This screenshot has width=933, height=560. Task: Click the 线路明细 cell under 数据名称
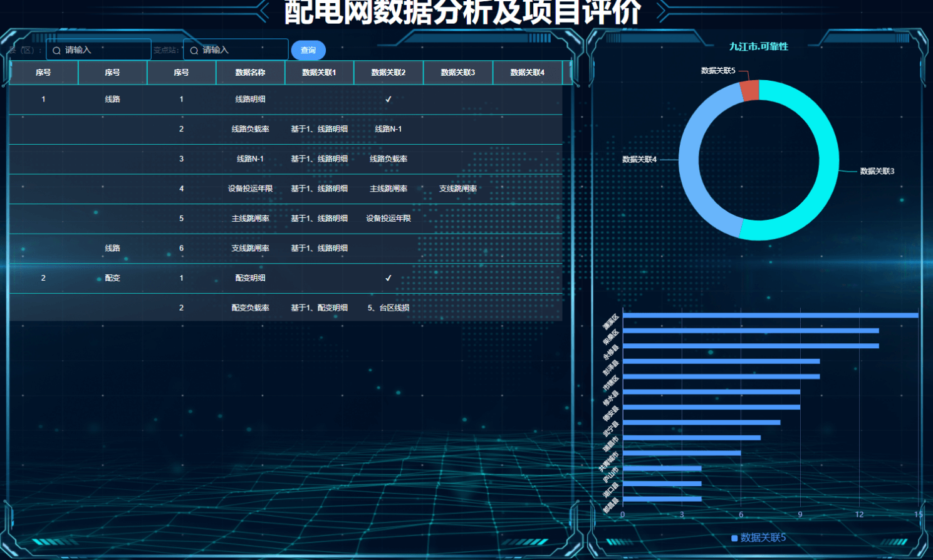[250, 99]
